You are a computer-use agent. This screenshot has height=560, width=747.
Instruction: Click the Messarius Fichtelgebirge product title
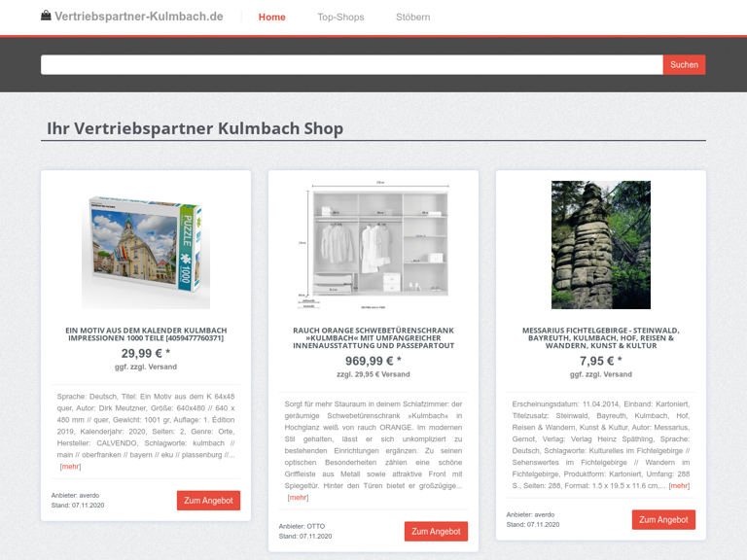tap(601, 338)
